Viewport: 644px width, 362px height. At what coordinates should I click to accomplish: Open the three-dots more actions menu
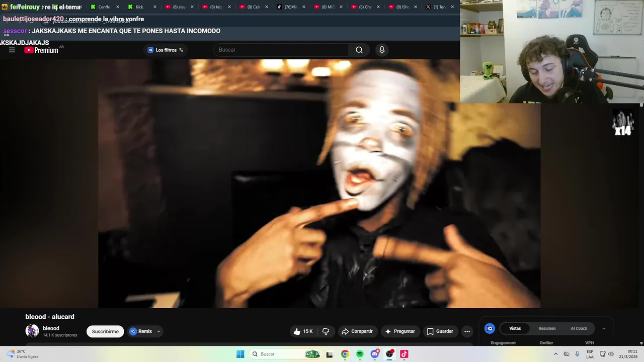(467, 331)
